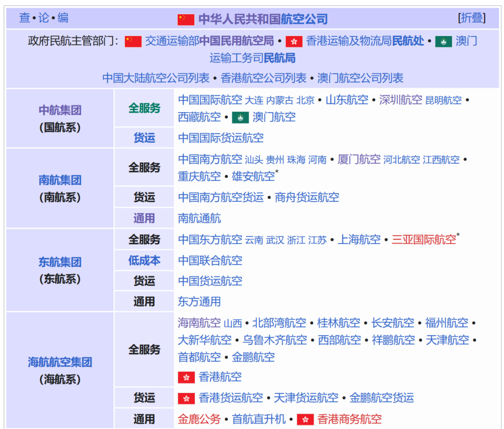Click the China flag beside the navbox title
504x429 pixels.
[186, 20]
